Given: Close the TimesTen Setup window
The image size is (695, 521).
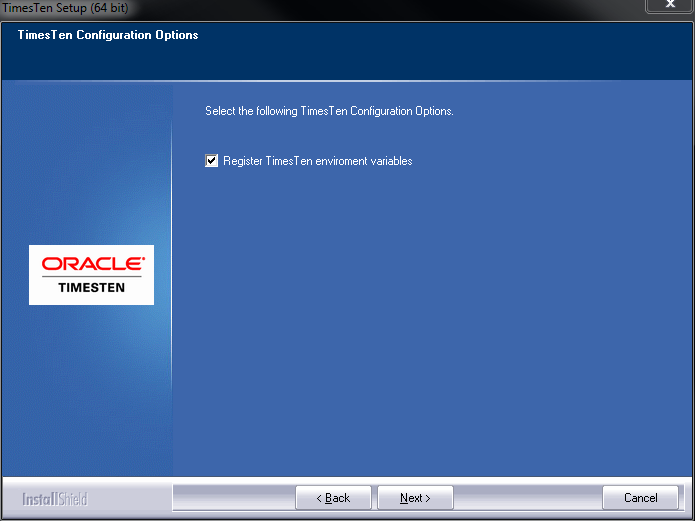Looking at the screenshot, I should pos(670,5).
